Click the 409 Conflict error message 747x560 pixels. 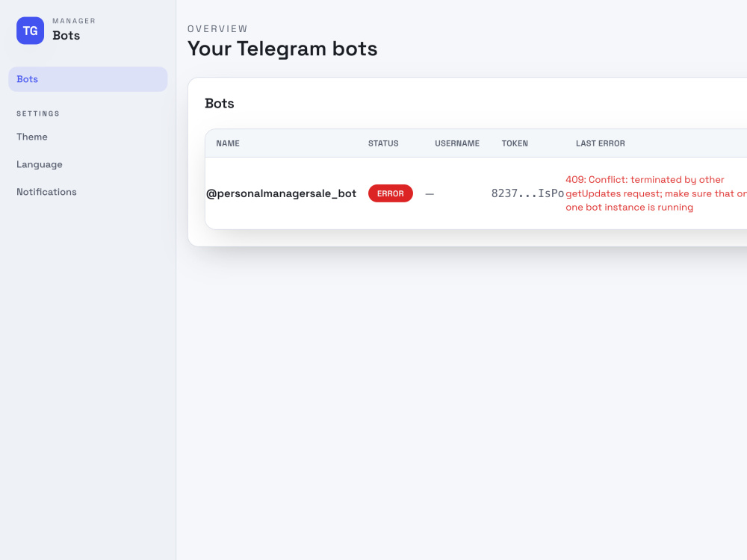tap(656, 193)
